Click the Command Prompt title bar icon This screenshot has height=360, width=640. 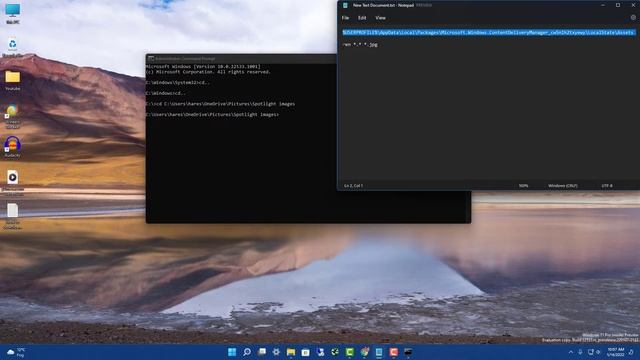[151, 59]
